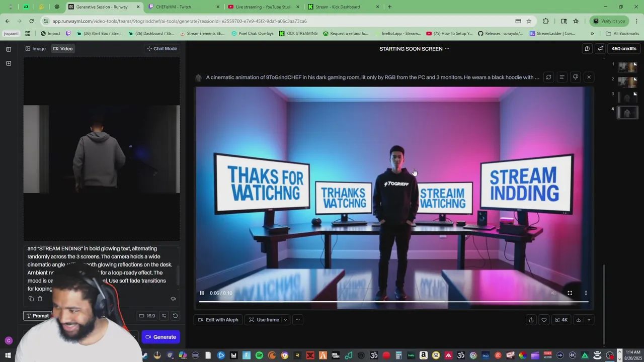
Task: Share the video via share icon
Action: (531, 320)
